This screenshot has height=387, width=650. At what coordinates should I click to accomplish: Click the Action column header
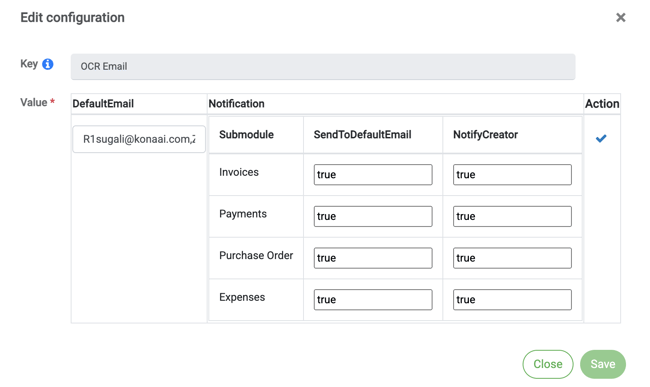click(x=602, y=104)
